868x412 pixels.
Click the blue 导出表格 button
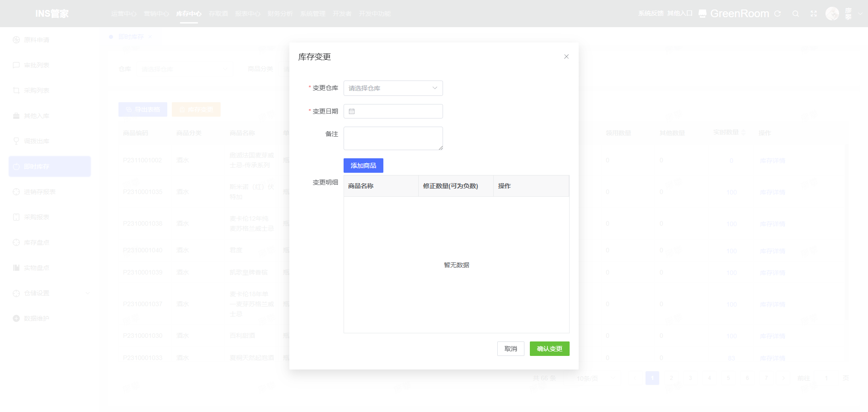tap(143, 109)
